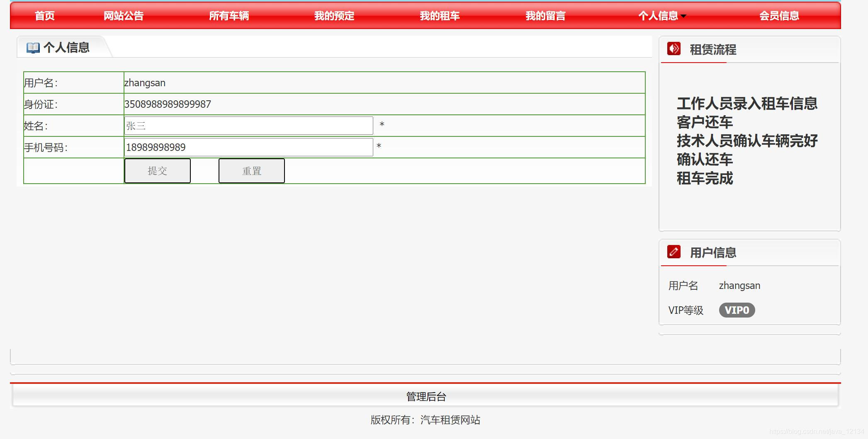Click the VIP等级 label in sidebar

click(x=686, y=310)
